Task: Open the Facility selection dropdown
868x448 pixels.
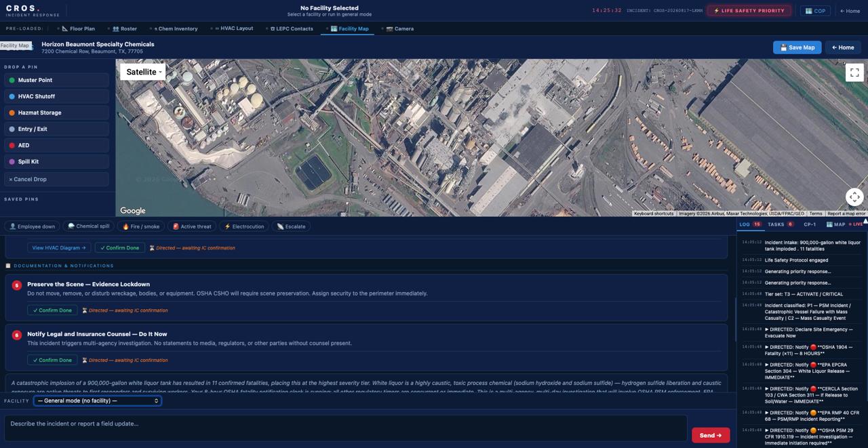Action: point(97,401)
